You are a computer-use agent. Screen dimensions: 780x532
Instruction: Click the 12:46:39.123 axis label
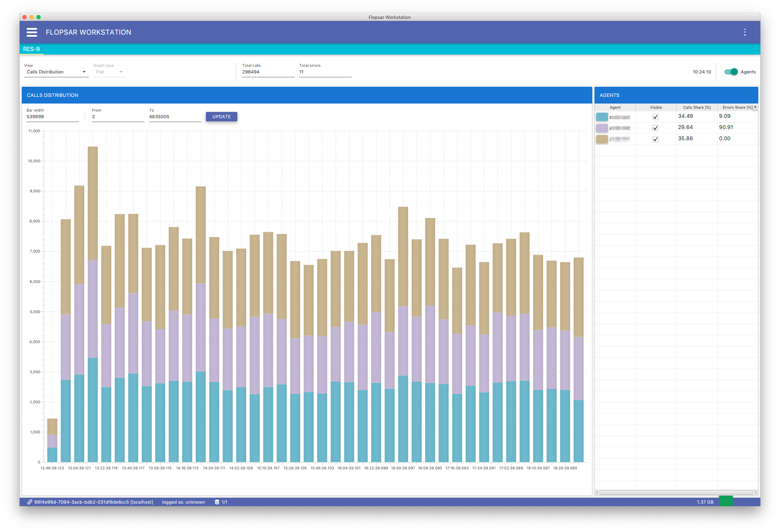point(52,468)
